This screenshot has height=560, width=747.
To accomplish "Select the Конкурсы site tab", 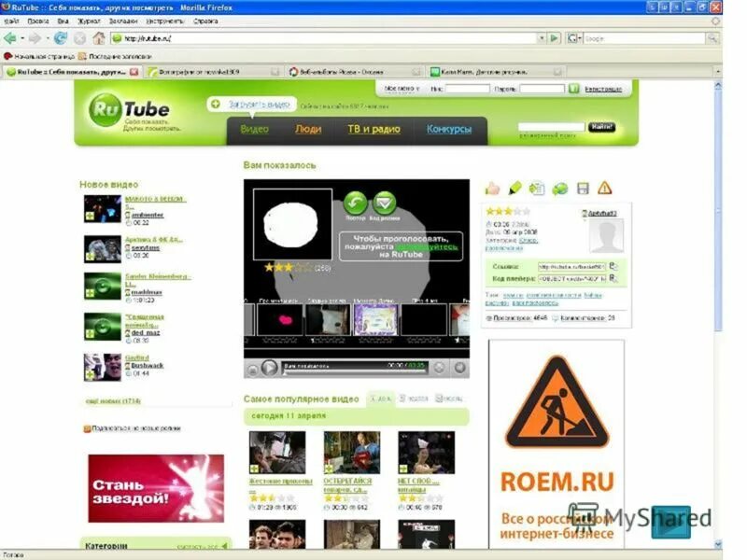I will click(x=449, y=129).
